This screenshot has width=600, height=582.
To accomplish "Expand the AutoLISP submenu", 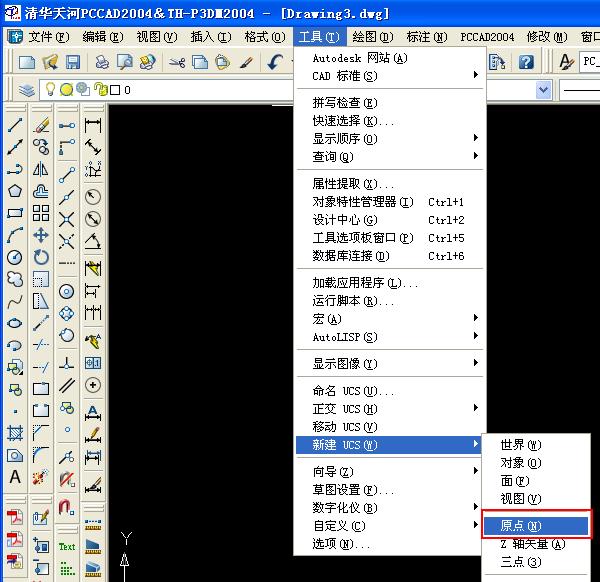I will click(x=390, y=337).
